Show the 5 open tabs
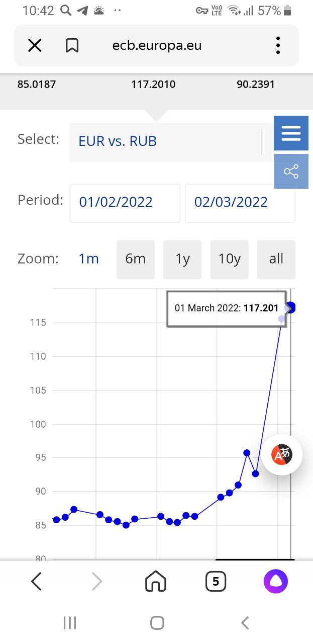The image size is (313, 644). pyautogui.click(x=216, y=582)
